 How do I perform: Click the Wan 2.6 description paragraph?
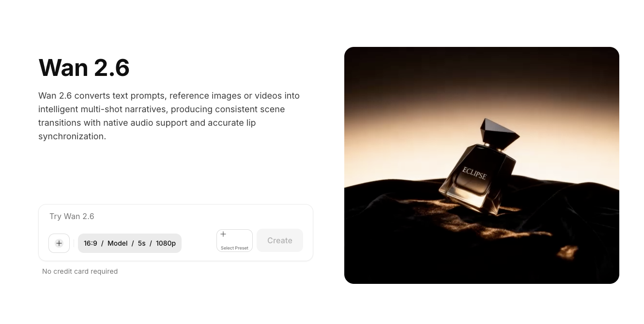point(169,116)
